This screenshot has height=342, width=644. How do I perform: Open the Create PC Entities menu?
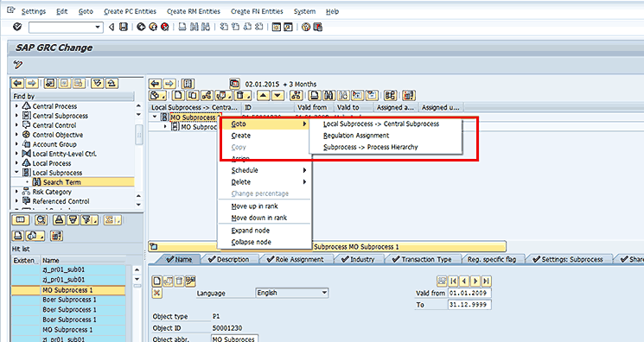tap(130, 11)
